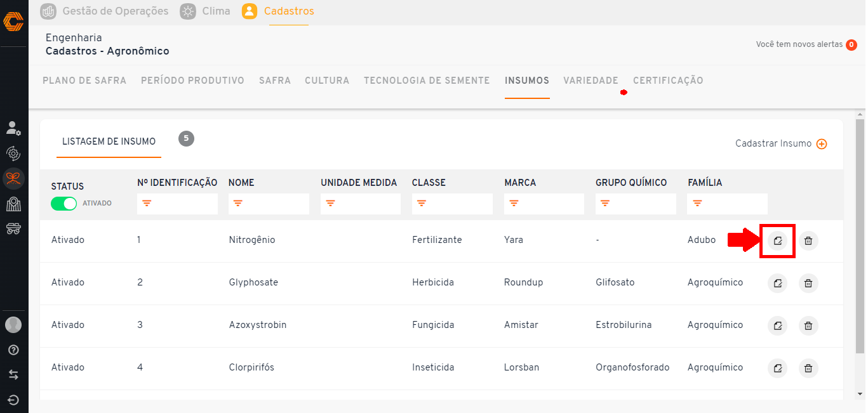The image size is (868, 413).
Task: Click the Cadastrar Insumo link
Action: tap(773, 144)
